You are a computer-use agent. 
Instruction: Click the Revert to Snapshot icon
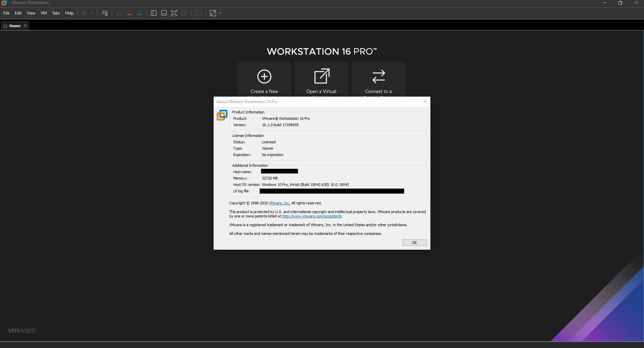pos(129,13)
